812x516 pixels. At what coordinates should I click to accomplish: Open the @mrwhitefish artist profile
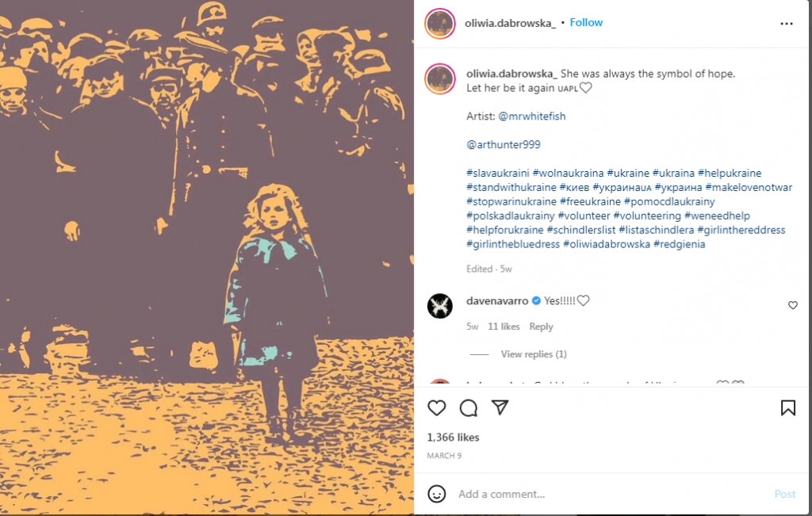(531, 117)
